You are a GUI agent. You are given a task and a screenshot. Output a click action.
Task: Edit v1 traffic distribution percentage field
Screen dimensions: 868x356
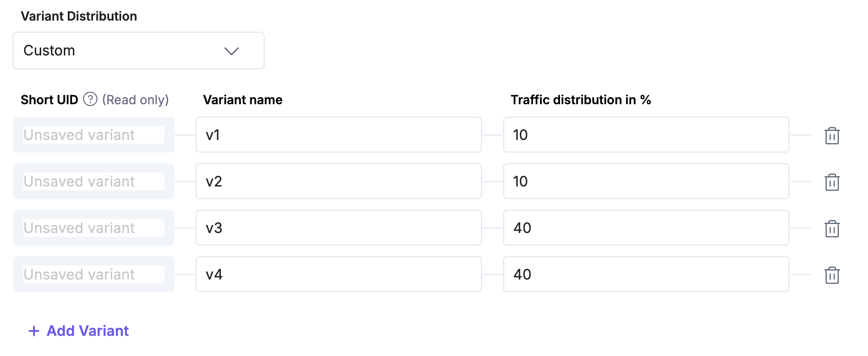pyautogui.click(x=646, y=135)
